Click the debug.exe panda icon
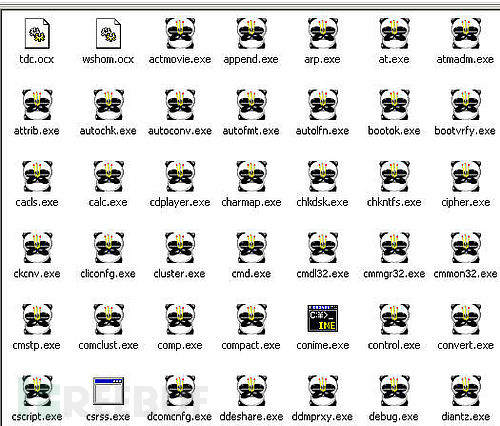 (394, 390)
